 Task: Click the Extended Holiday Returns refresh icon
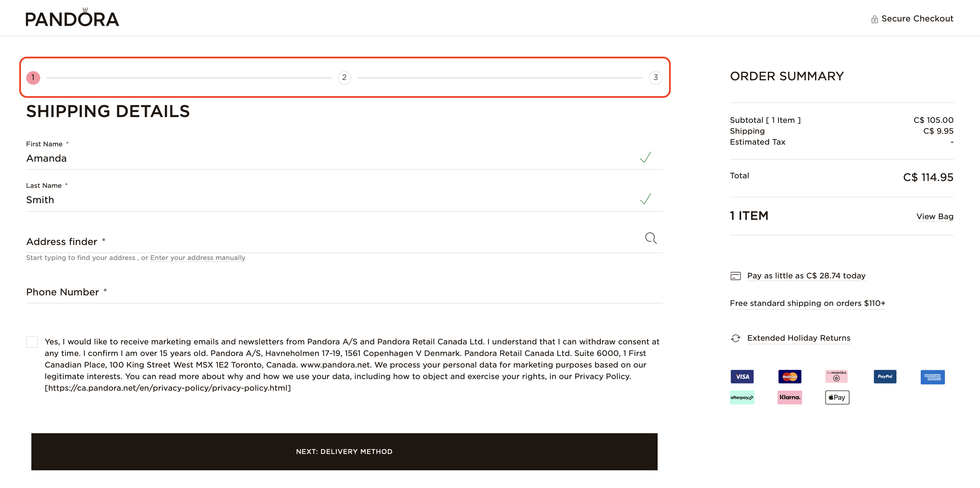point(735,338)
